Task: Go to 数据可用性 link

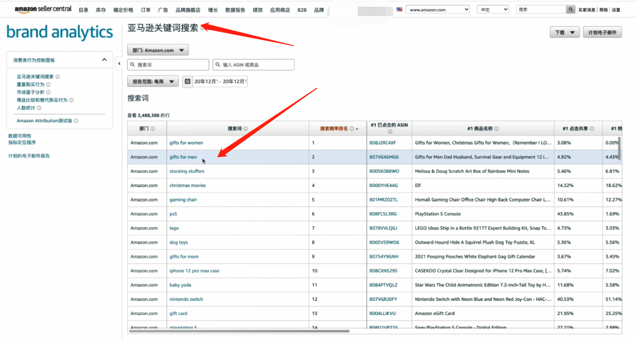Action: click(x=20, y=136)
